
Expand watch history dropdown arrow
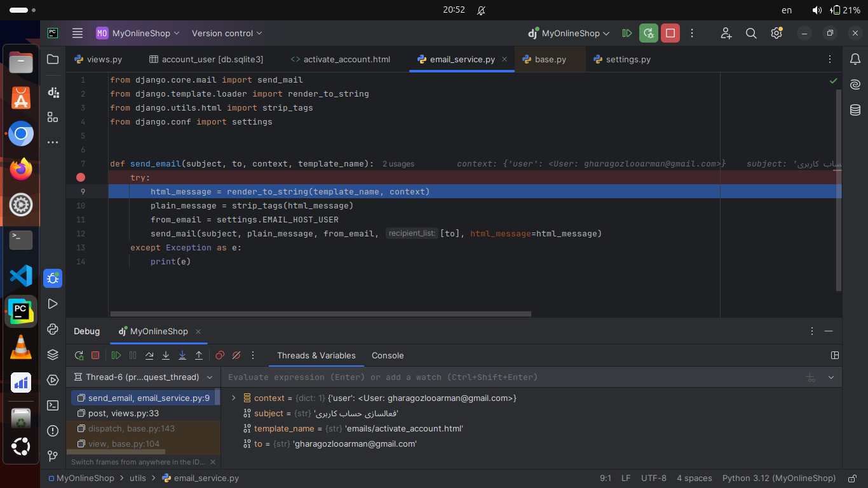831,377
